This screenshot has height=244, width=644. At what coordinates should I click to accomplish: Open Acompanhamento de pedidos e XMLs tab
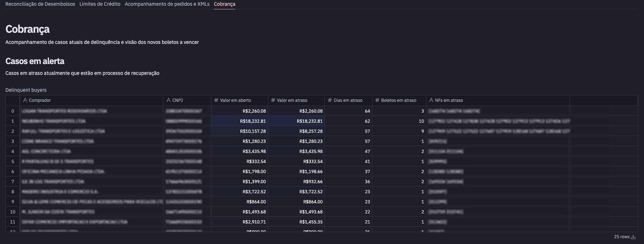(x=167, y=4)
